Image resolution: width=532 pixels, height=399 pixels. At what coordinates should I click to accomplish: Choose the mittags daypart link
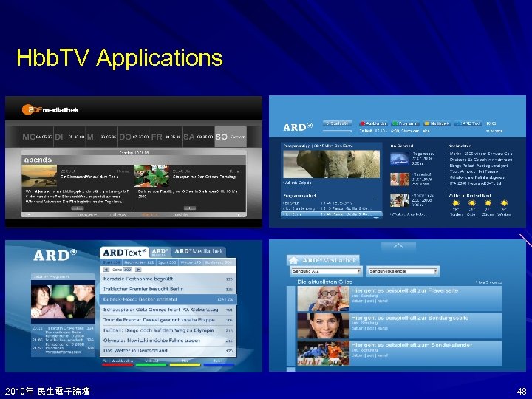[117, 214]
